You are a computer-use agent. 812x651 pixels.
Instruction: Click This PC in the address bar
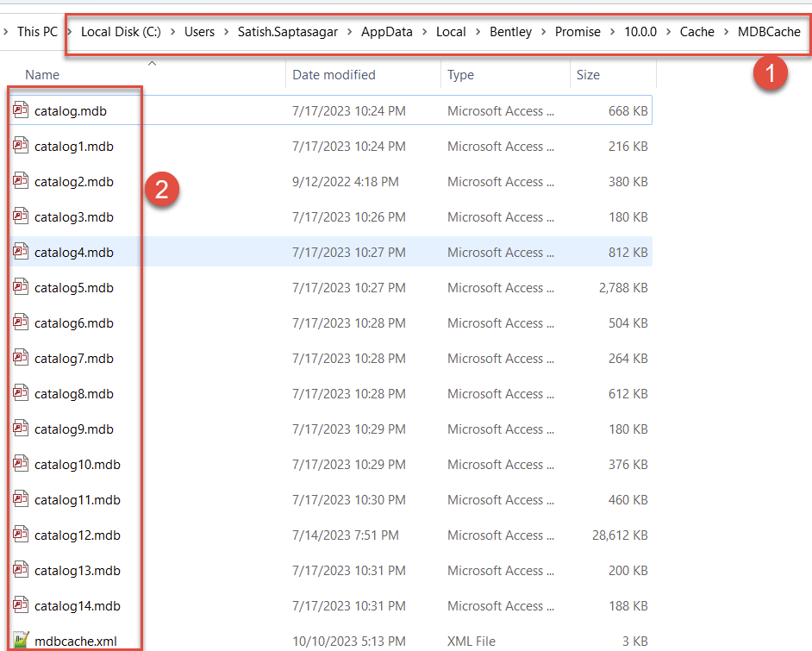pyautogui.click(x=36, y=32)
